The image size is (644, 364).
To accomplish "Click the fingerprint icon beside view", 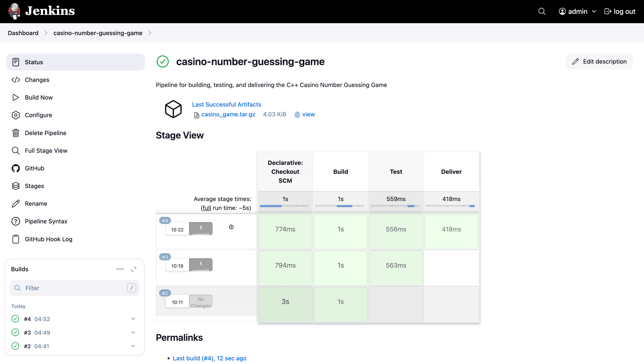I will coord(297,115).
